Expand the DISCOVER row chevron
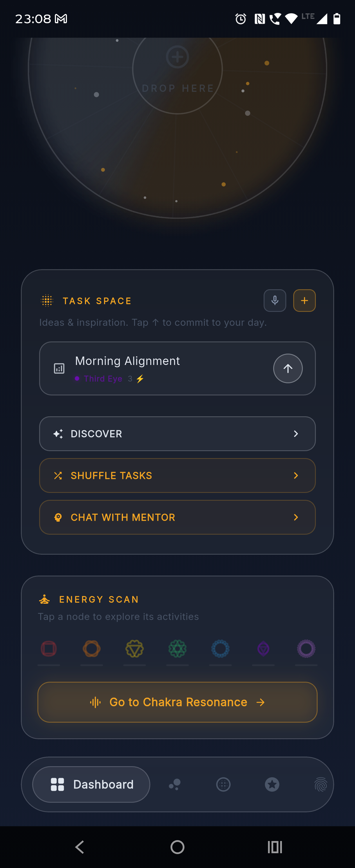 [x=296, y=434]
